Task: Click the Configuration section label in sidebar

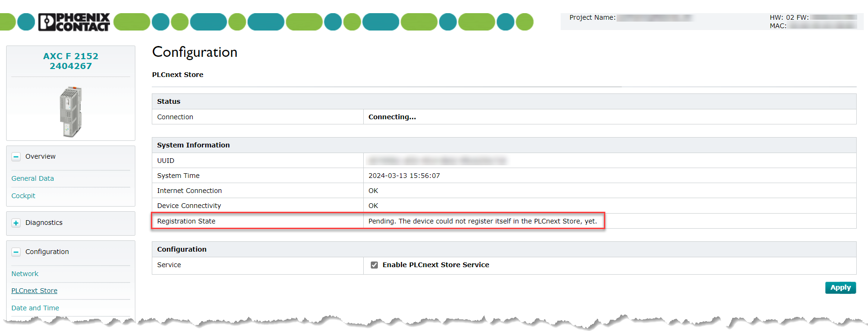Action: 47,252
